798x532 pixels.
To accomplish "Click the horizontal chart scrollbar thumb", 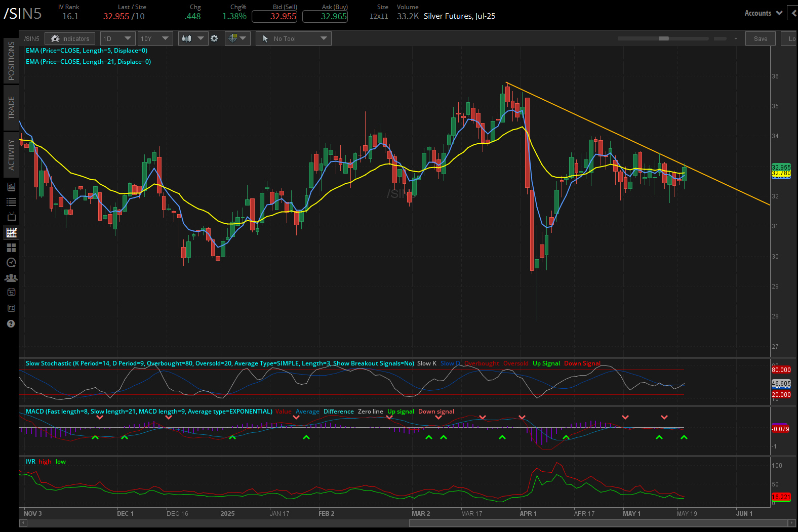I will (x=598, y=523).
